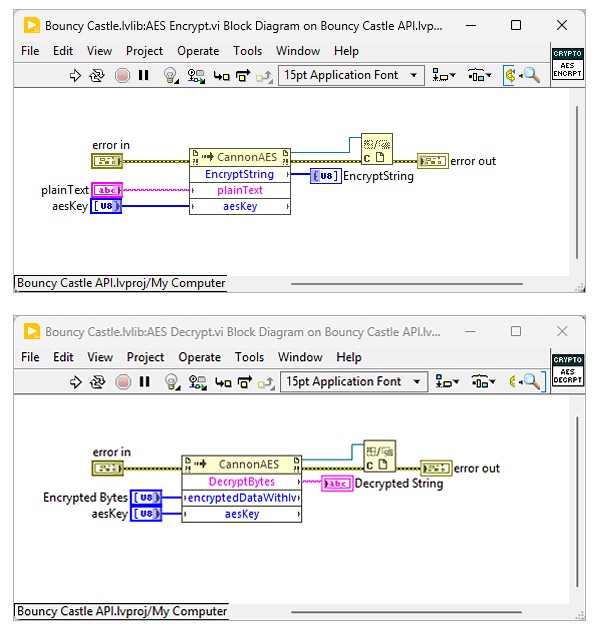Click Run arrow in AES Decrypt window
The width and height of the screenshot is (599, 630).
76,382
